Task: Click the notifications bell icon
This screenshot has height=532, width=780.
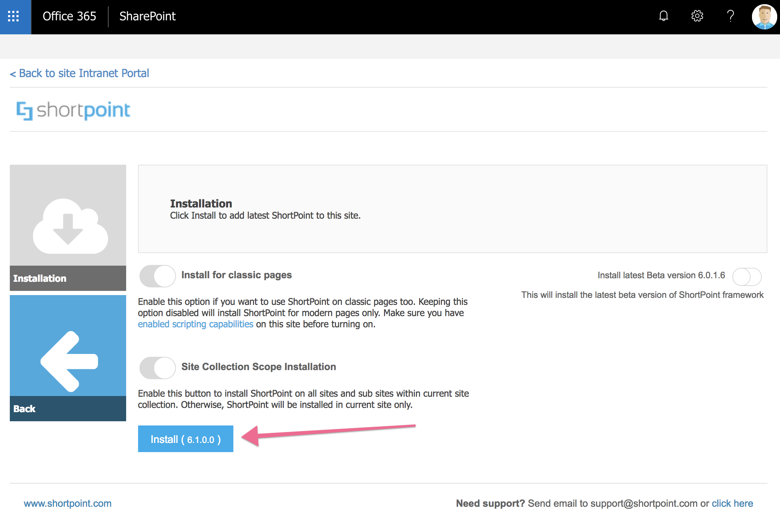Action: pyautogui.click(x=663, y=16)
